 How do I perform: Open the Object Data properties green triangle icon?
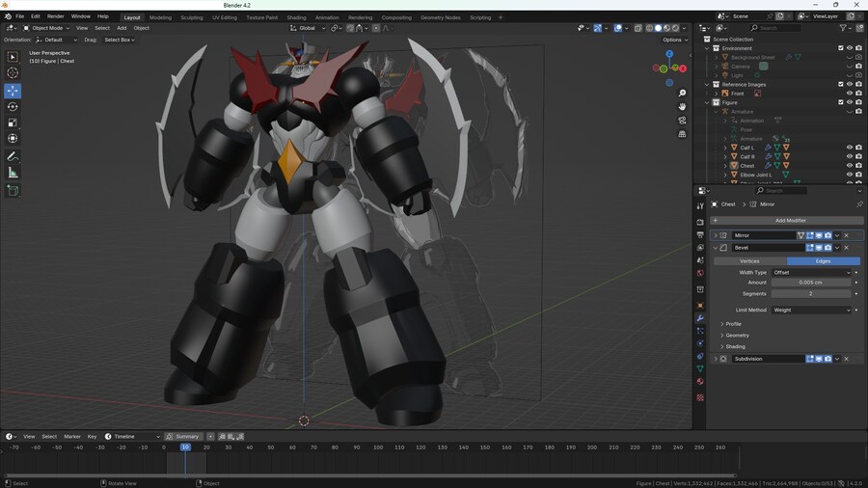pyautogui.click(x=700, y=369)
